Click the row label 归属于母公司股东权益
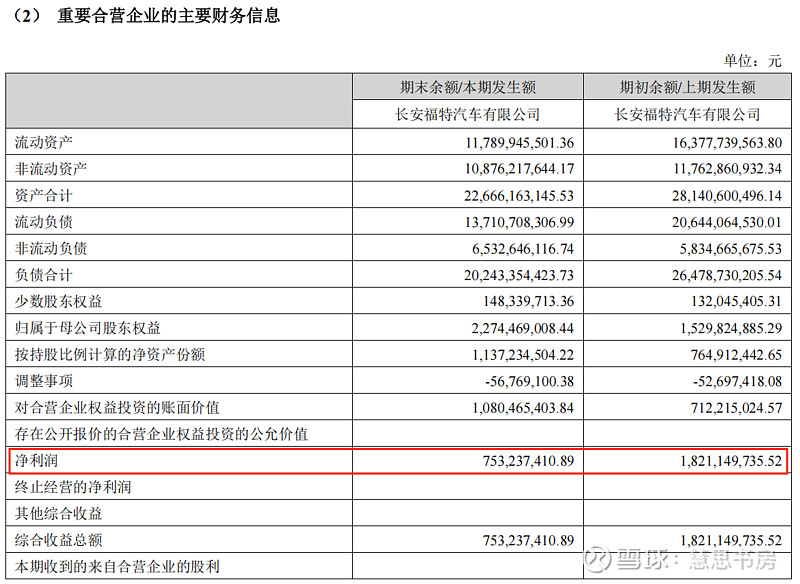This screenshot has height=584, width=800. point(88,328)
